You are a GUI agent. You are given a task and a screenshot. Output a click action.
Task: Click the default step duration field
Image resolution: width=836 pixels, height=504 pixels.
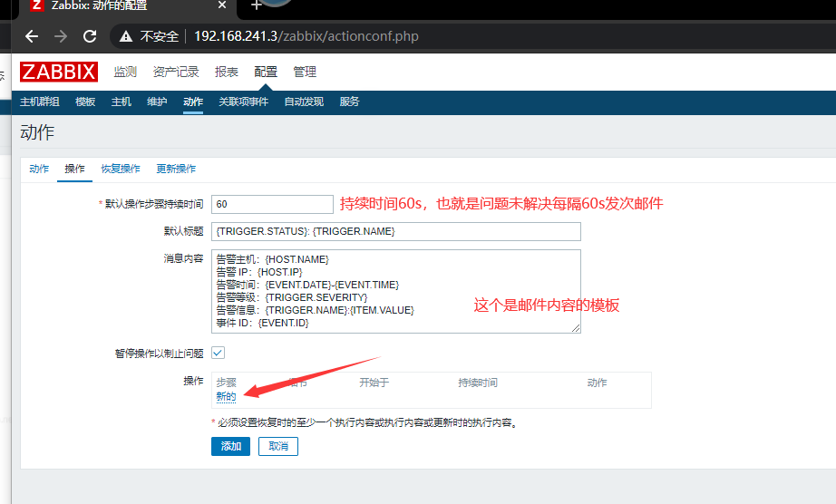272,204
